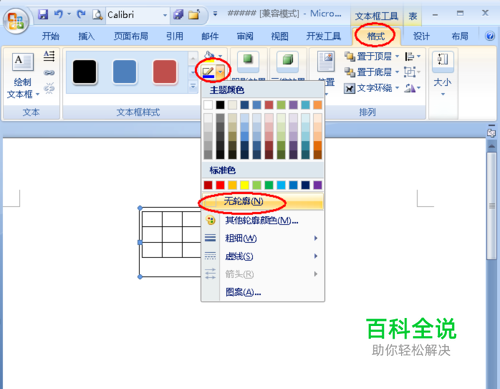
Task: Click the open-folder icon in quick access toolbar
Action: pos(194,14)
